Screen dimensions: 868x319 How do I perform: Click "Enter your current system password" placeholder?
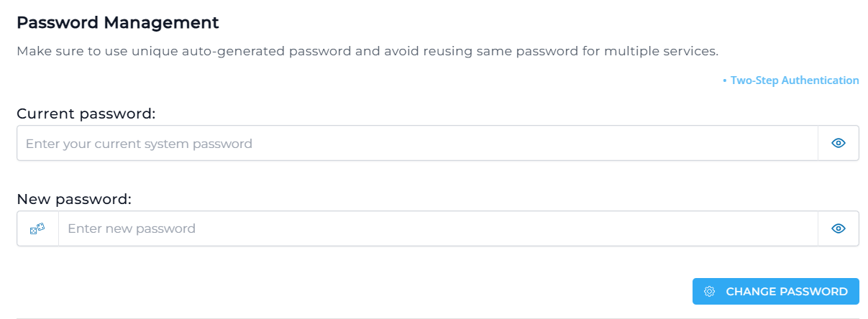click(x=139, y=144)
